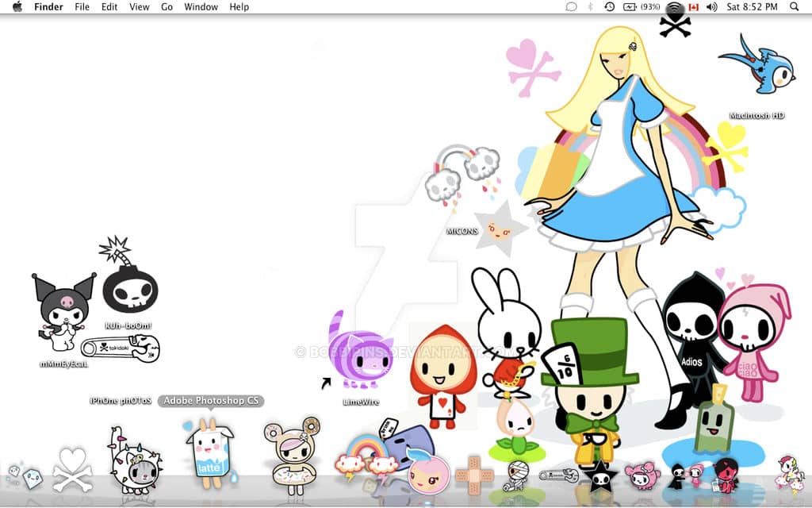
Task: Open the Window menu
Action: pyautogui.click(x=201, y=6)
